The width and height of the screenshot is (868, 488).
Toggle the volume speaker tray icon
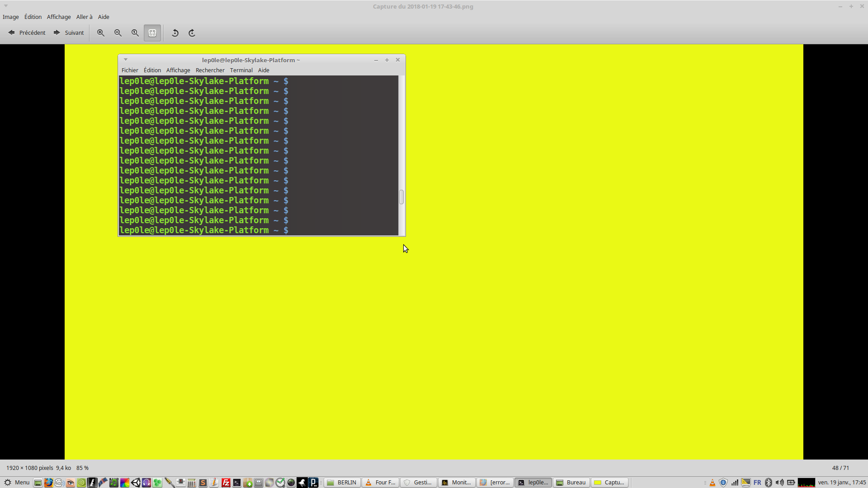(779, 483)
